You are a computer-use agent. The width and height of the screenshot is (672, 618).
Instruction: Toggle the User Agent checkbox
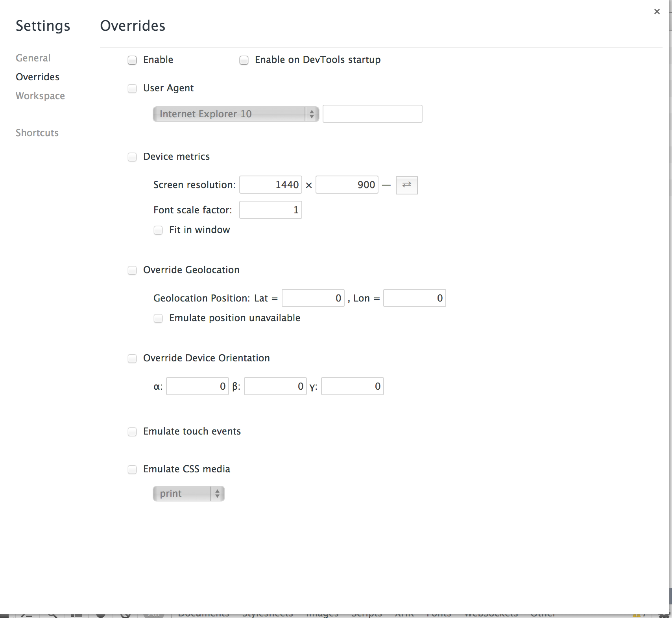(132, 89)
